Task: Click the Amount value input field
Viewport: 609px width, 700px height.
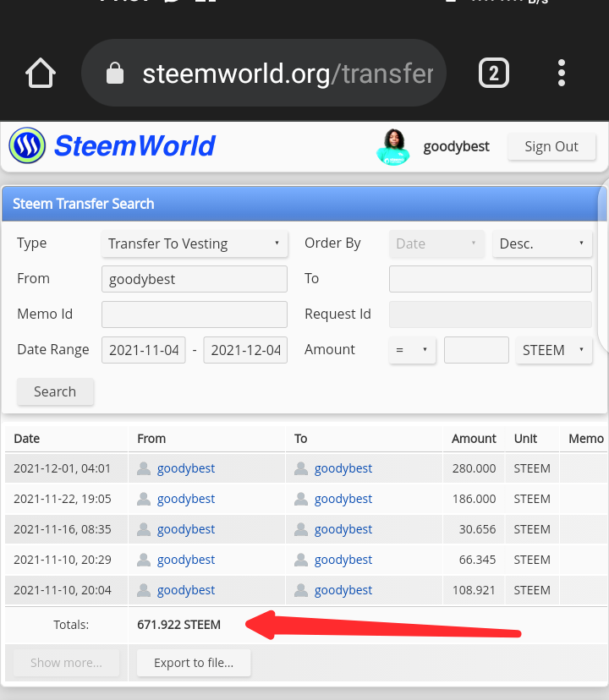Action: point(476,350)
